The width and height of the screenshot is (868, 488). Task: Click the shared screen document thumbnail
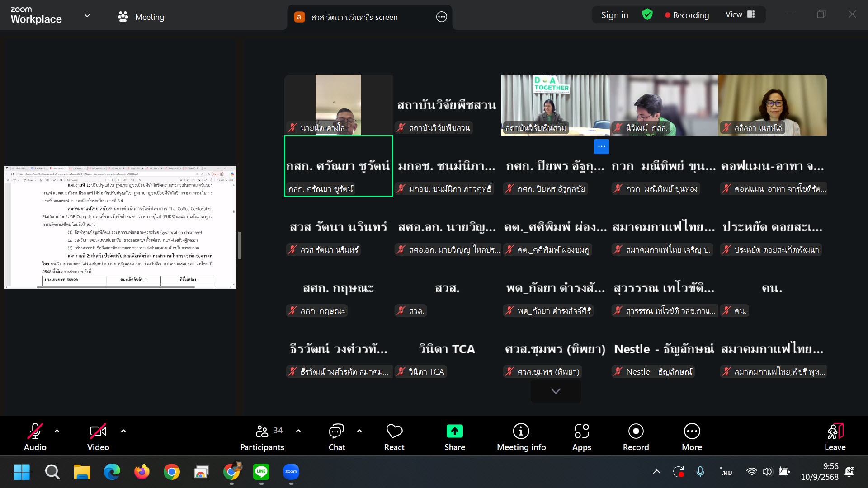coord(120,227)
